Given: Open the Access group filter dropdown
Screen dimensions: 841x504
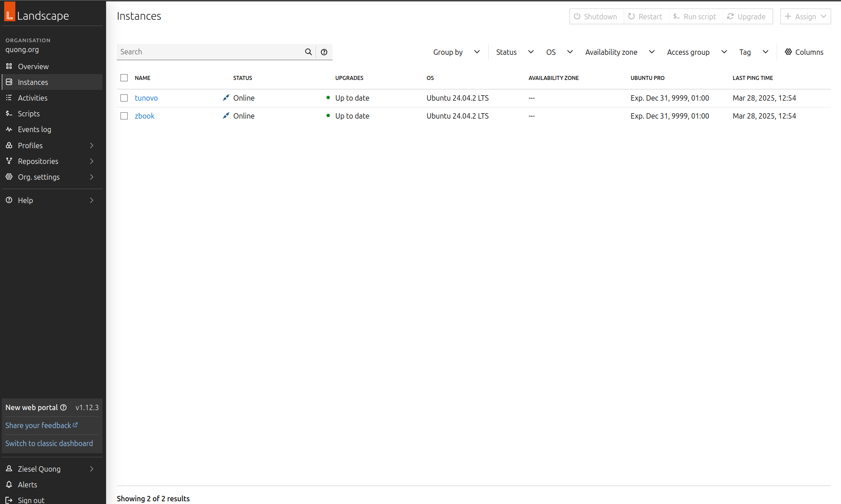Looking at the screenshot, I should point(696,52).
